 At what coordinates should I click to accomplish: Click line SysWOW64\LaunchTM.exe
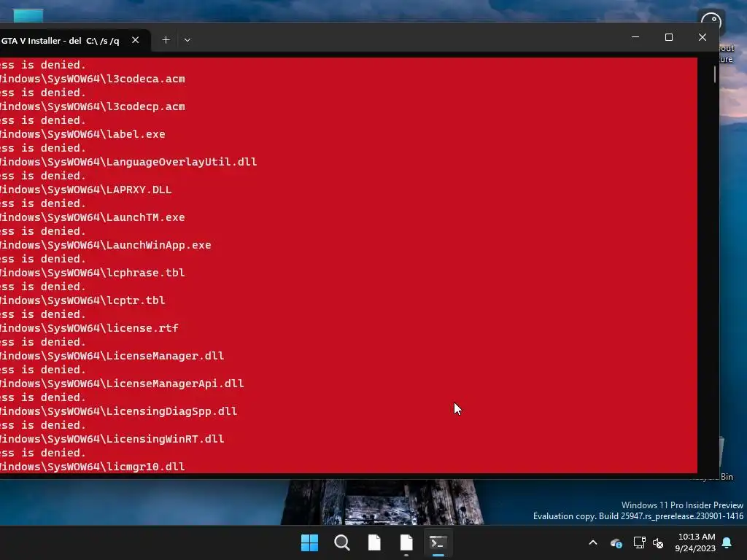coord(93,217)
